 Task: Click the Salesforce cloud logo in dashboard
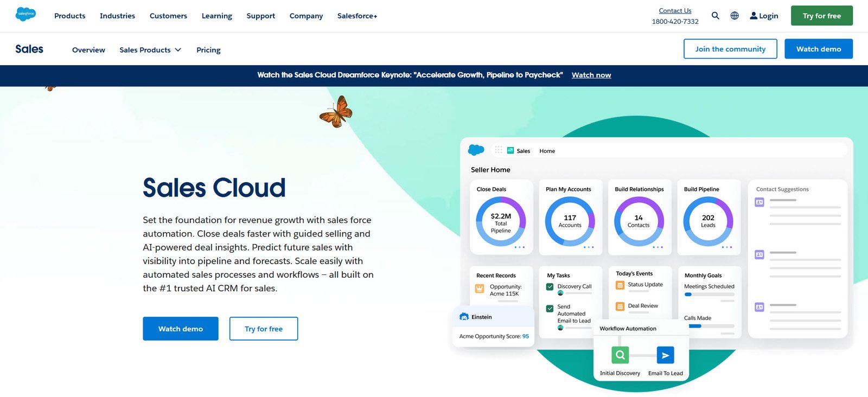click(x=476, y=150)
